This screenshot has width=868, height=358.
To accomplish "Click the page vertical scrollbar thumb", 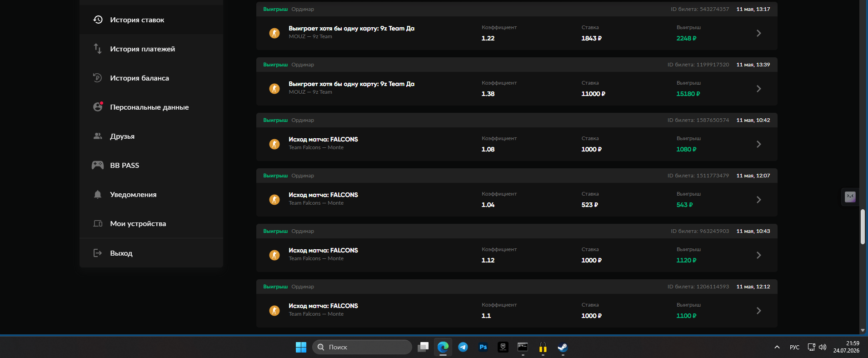I will (x=863, y=227).
